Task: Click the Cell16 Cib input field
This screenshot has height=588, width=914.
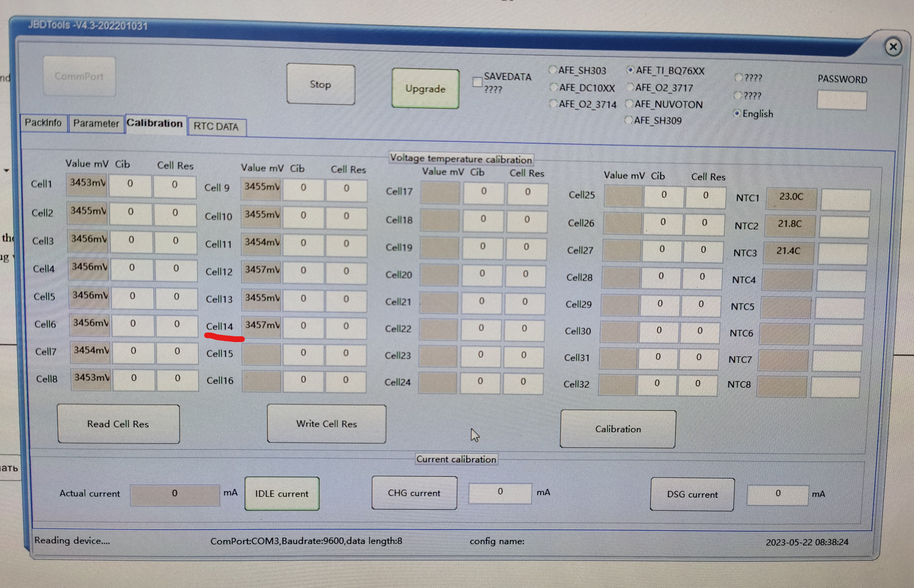Action: coord(303,381)
